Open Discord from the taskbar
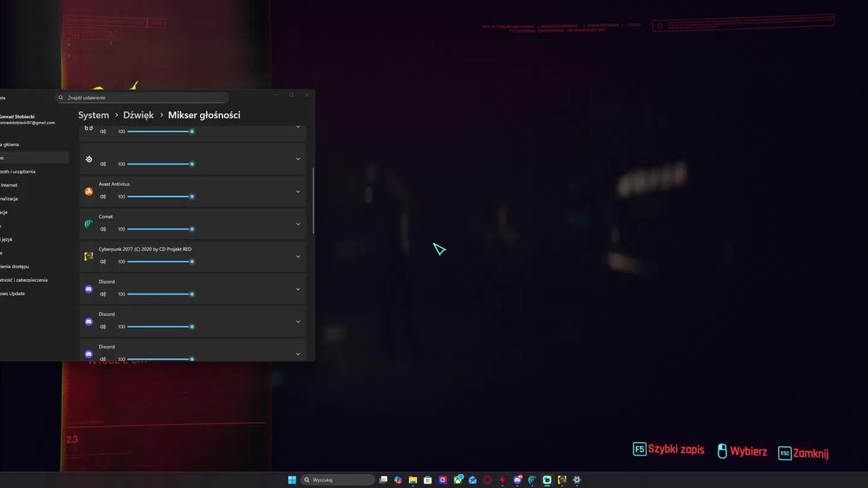This screenshot has width=868, height=488. click(517, 480)
